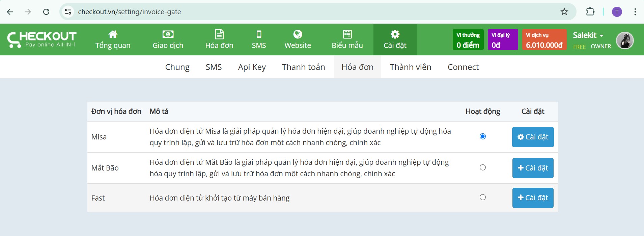Image resolution: width=644 pixels, height=236 pixels.
Task: Click Fast description 'Hóa đơn điện tử khởi tạo'
Action: (220, 198)
